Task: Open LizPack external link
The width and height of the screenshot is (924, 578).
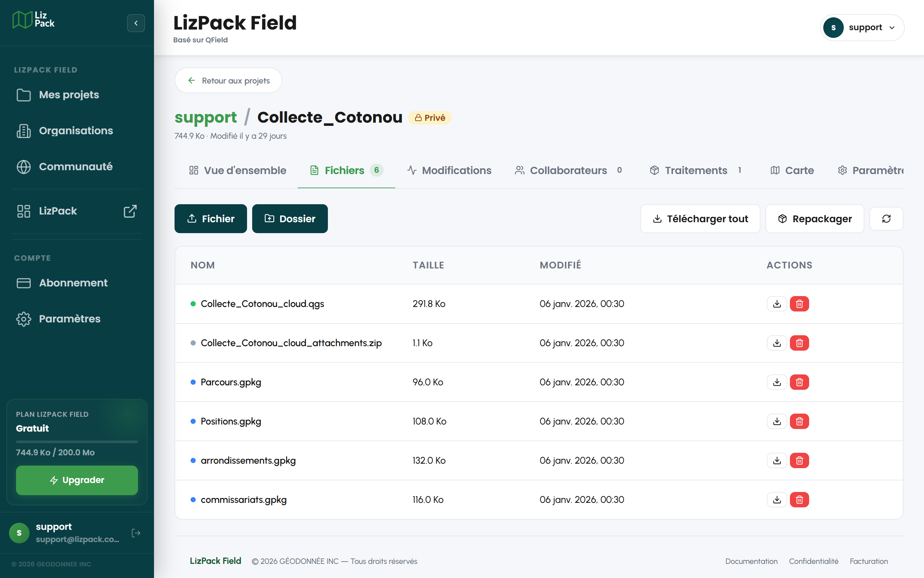Action: (77, 211)
